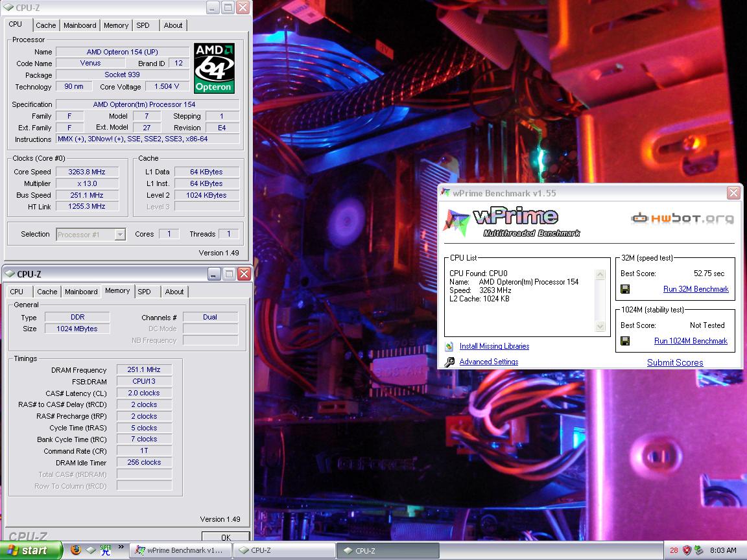Click the Channels # value Dual
The width and height of the screenshot is (747, 560).
click(210, 317)
